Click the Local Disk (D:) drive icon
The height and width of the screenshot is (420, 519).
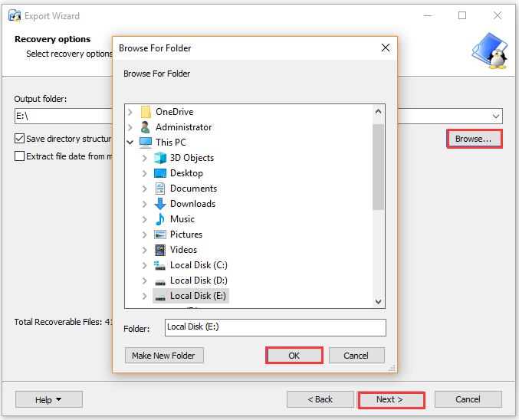click(x=160, y=282)
